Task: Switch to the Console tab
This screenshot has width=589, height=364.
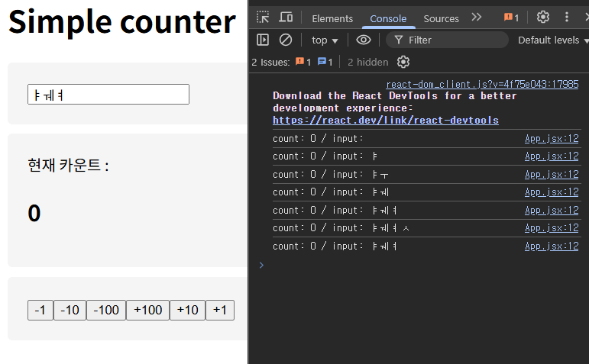Action: [x=388, y=18]
